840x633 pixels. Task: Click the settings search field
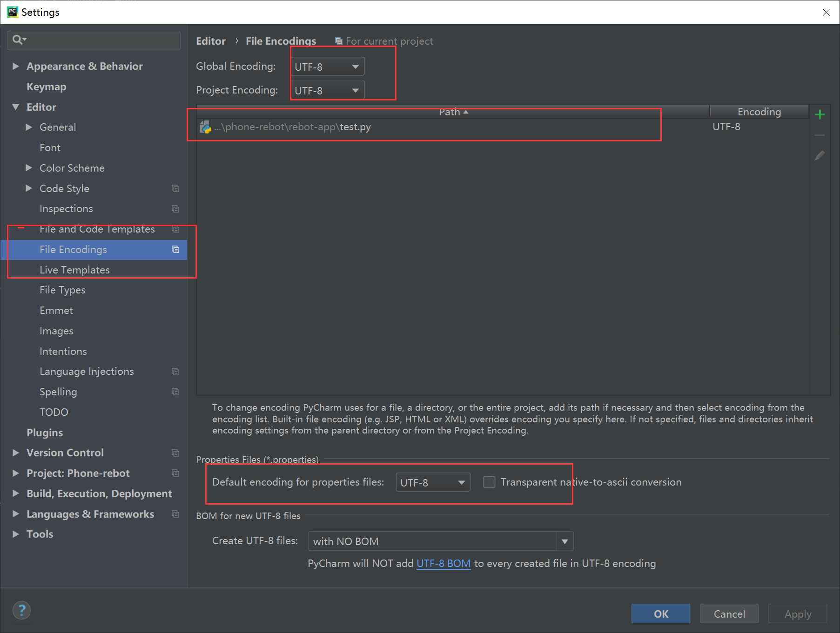(x=94, y=40)
